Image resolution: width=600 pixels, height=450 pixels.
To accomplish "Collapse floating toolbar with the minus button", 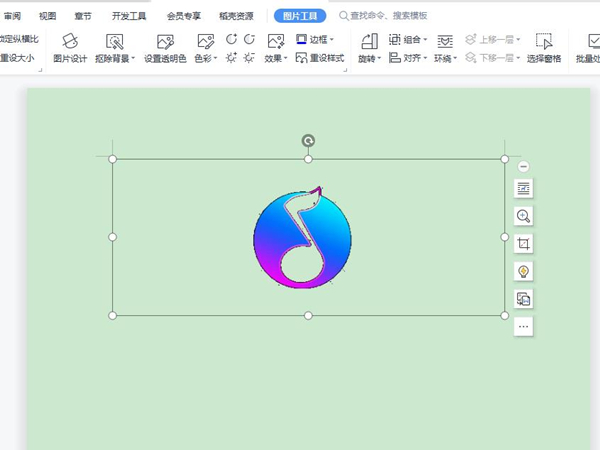I will coord(524,166).
